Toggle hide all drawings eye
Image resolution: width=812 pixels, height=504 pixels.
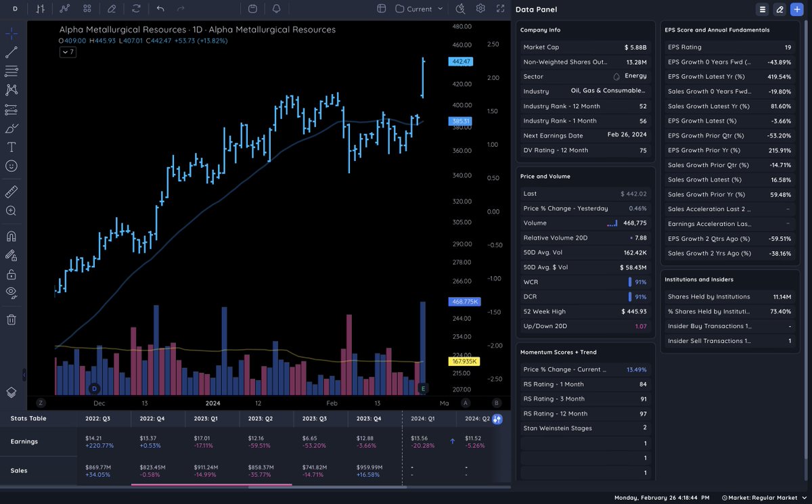(x=12, y=293)
